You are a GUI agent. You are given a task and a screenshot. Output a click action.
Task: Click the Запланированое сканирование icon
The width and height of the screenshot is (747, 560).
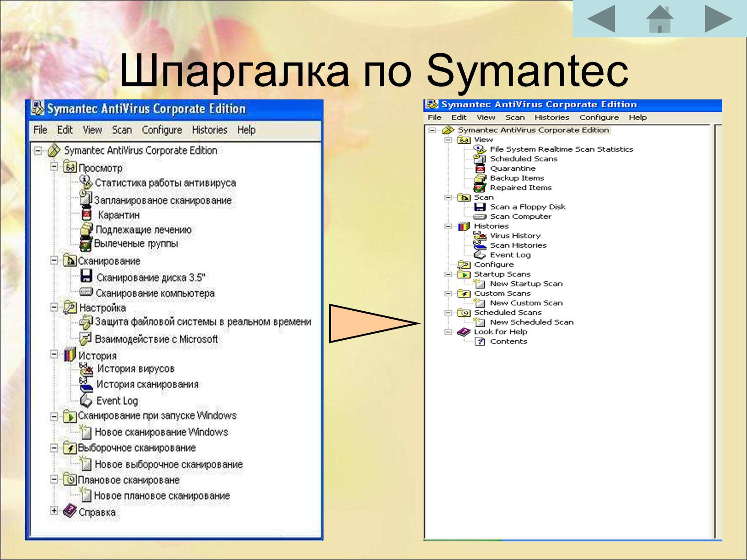coord(86,199)
